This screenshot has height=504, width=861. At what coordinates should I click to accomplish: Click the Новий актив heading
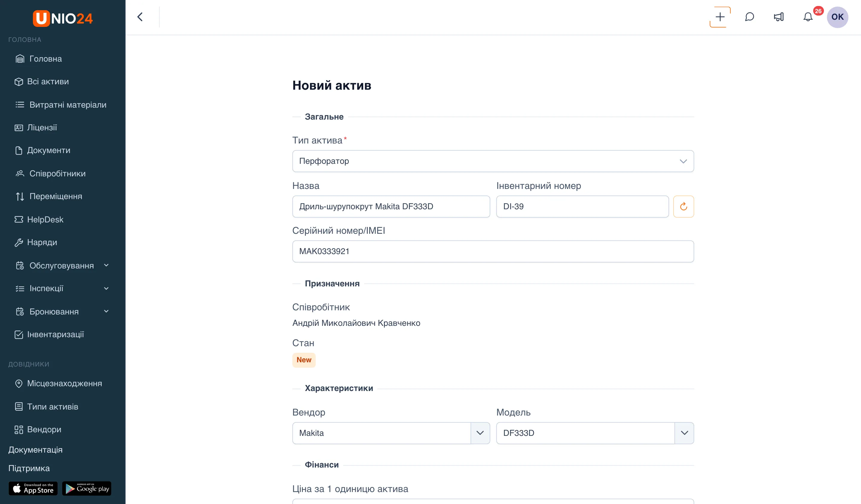coord(332,85)
